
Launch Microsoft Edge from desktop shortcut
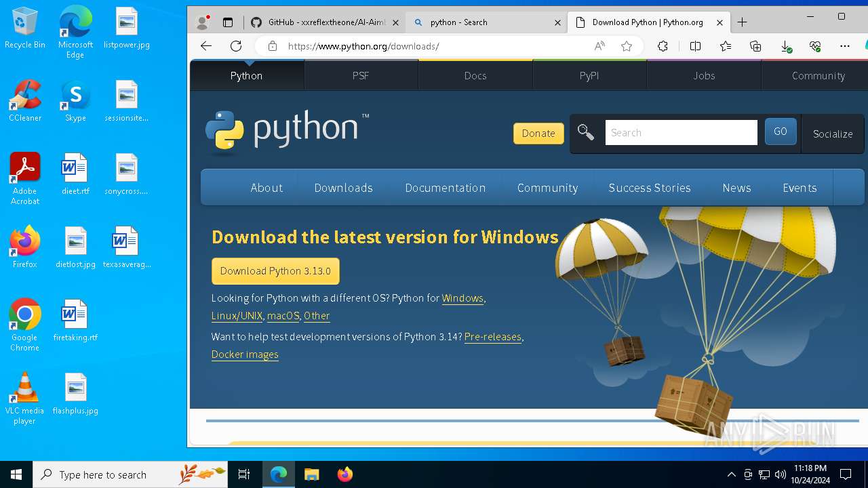pyautogui.click(x=75, y=33)
